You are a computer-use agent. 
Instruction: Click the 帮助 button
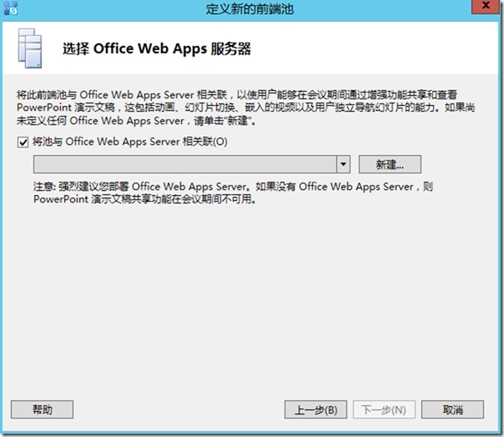pyautogui.click(x=42, y=409)
